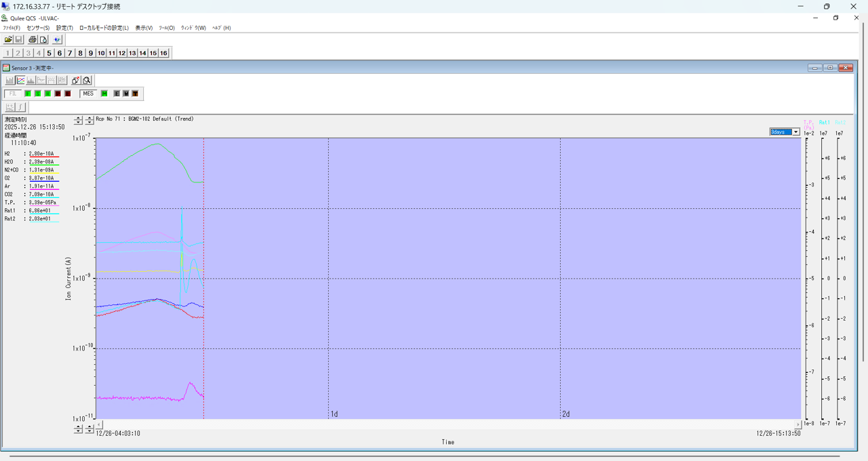This screenshot has height=461, width=868.
Task: Toggle the brown T indicator button
Action: (135, 94)
